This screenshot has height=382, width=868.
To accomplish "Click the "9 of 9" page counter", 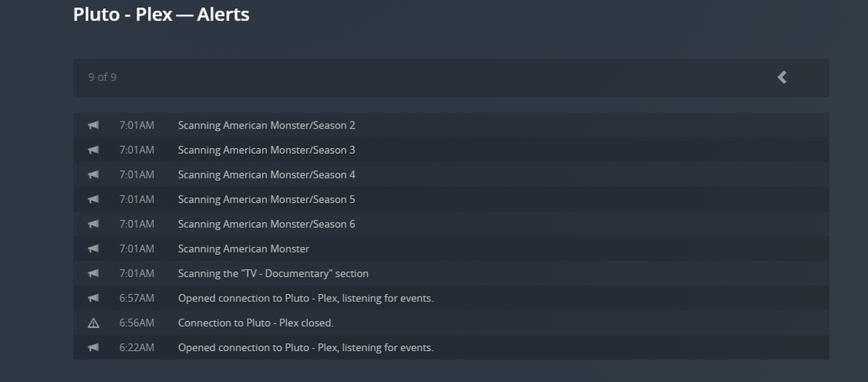I will (103, 77).
